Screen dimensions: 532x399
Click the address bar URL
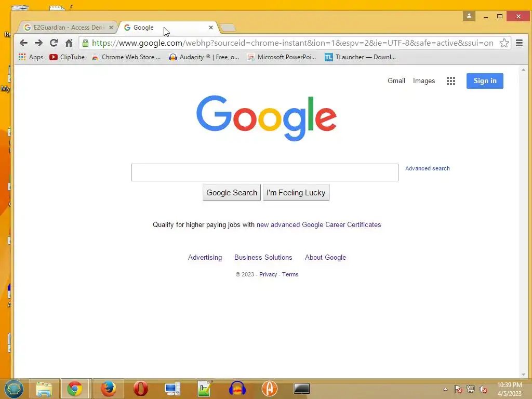(x=292, y=43)
